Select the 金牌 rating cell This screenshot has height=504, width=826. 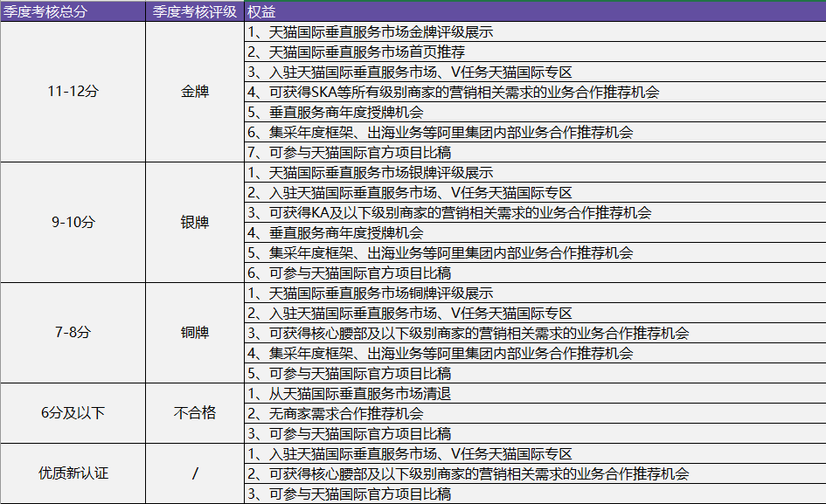[195, 92]
